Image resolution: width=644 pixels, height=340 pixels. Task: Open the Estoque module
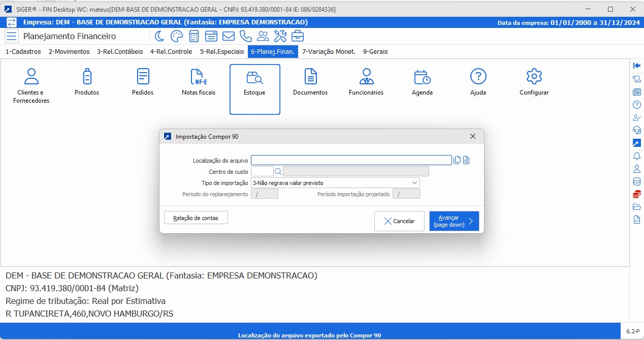click(x=254, y=89)
